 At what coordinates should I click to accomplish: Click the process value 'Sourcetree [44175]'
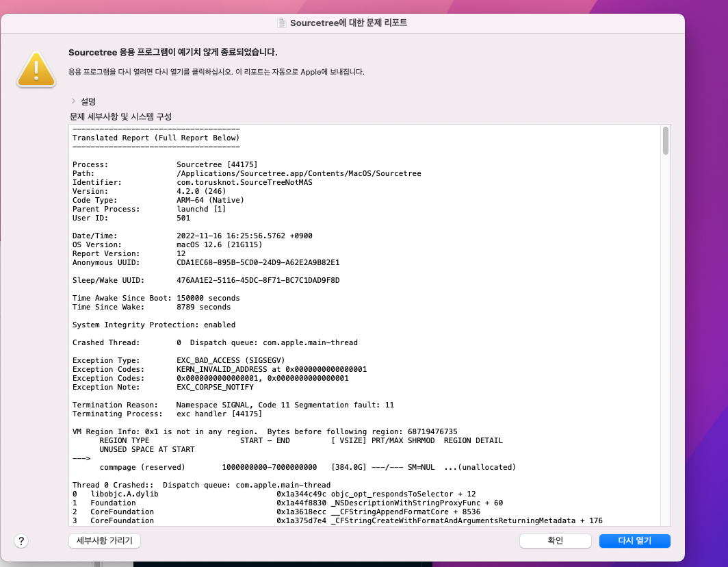click(217, 164)
